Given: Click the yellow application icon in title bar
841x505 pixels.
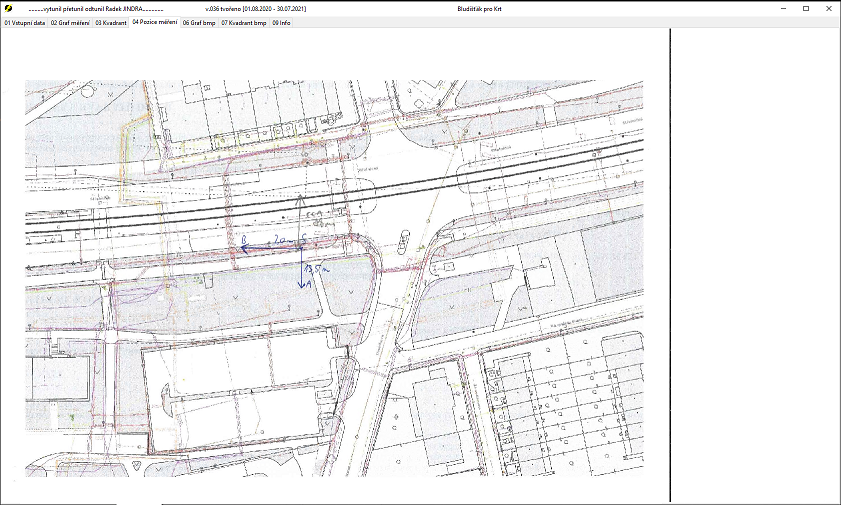Looking at the screenshot, I should (9, 8).
